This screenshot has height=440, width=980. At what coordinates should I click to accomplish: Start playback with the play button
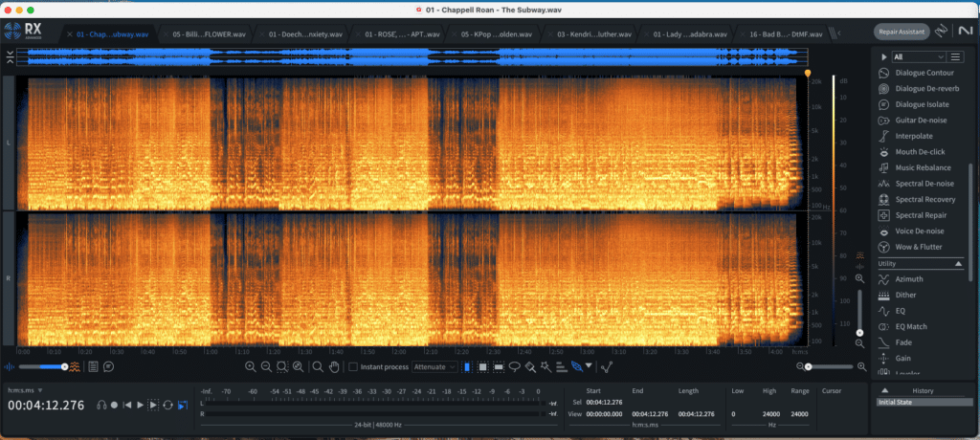[140, 405]
